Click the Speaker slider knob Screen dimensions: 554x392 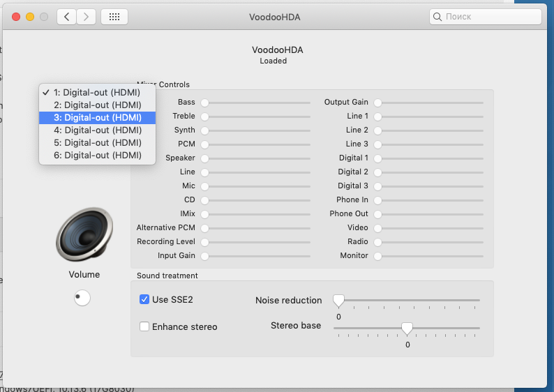(x=204, y=158)
